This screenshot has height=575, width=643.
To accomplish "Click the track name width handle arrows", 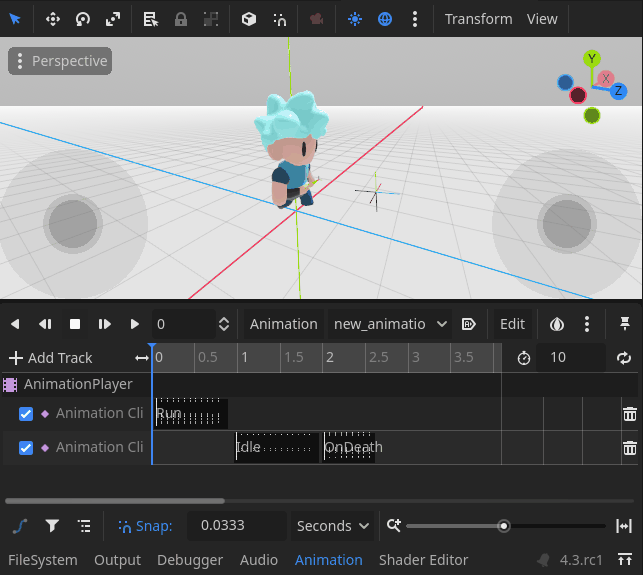I will tap(142, 358).
